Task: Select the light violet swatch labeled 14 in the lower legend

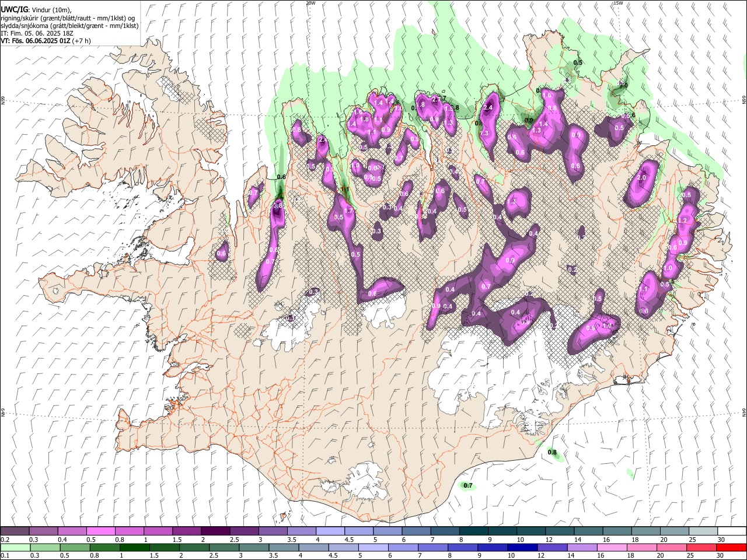Action: coord(581,547)
